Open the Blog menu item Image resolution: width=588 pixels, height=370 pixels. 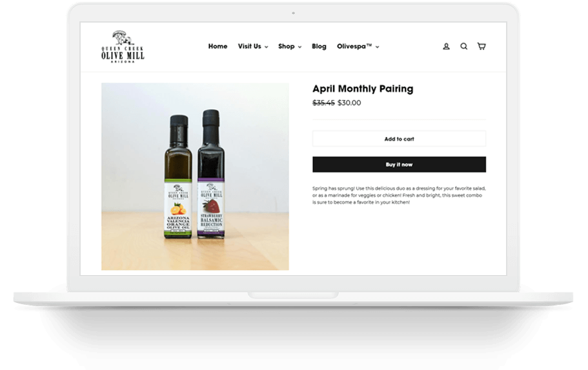tap(319, 46)
